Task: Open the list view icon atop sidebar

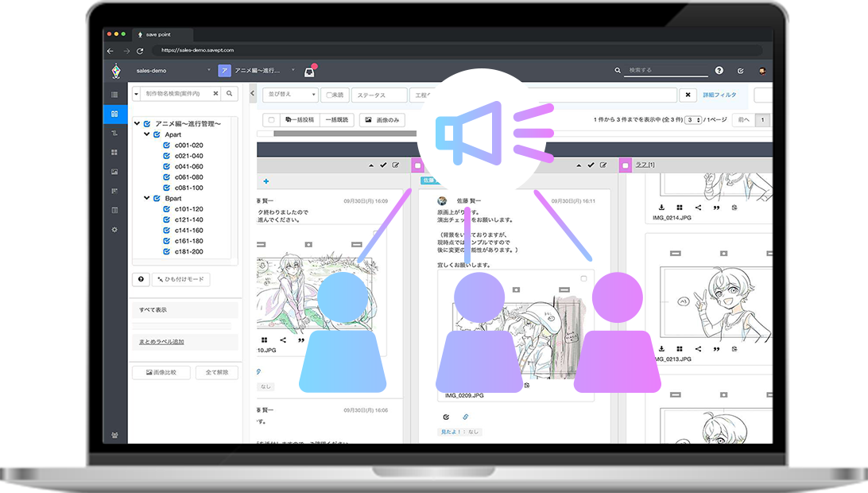Action: pos(114,95)
